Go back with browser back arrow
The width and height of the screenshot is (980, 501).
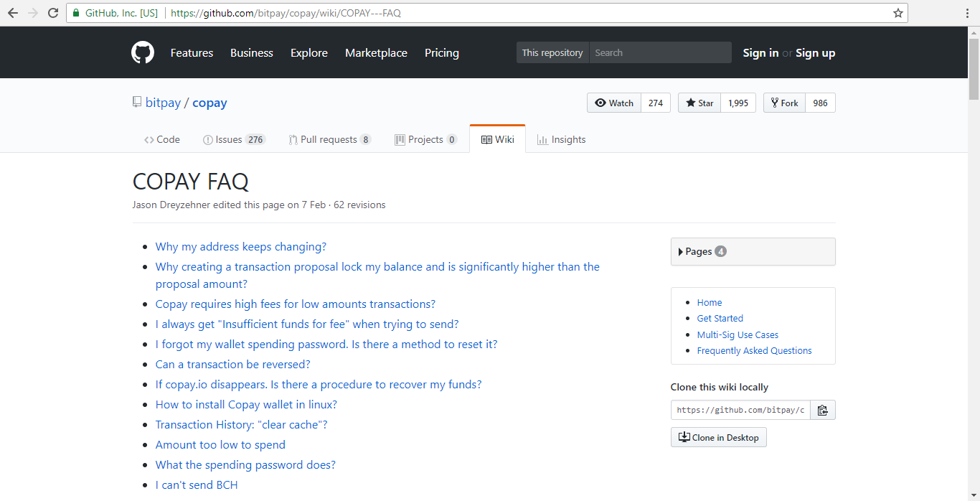tap(13, 13)
